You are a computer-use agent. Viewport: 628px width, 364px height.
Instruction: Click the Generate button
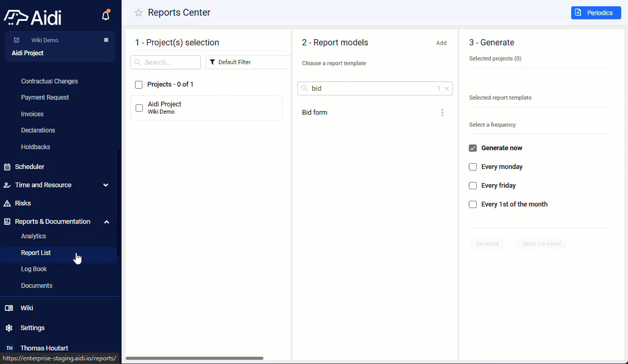487,244
